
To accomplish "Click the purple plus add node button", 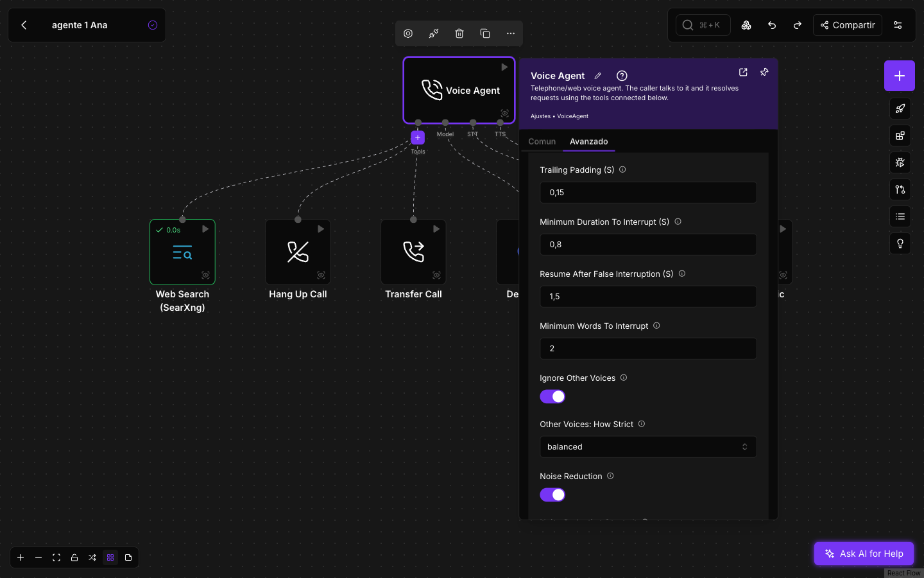I will point(900,76).
